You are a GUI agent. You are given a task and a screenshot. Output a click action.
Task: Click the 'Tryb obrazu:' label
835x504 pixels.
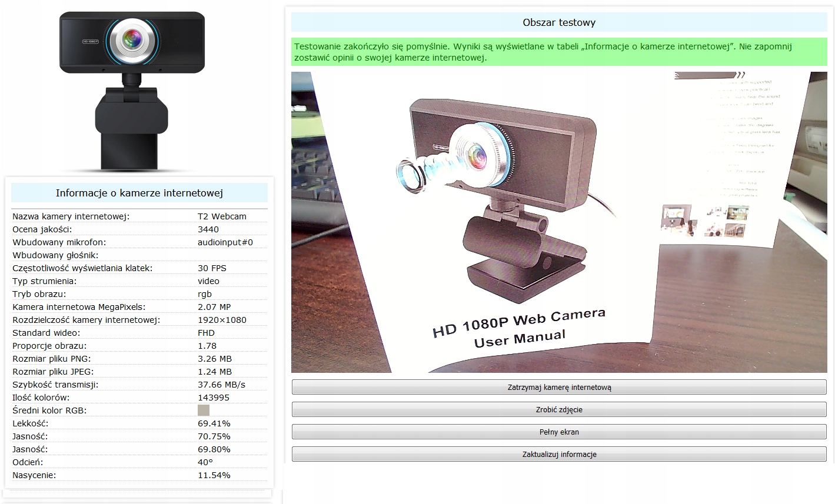tap(39, 294)
